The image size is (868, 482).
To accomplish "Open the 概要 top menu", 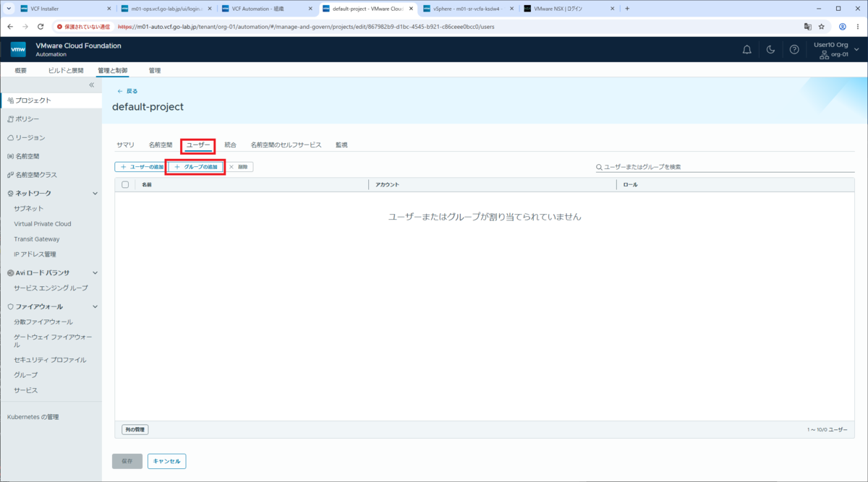I will [x=21, y=71].
